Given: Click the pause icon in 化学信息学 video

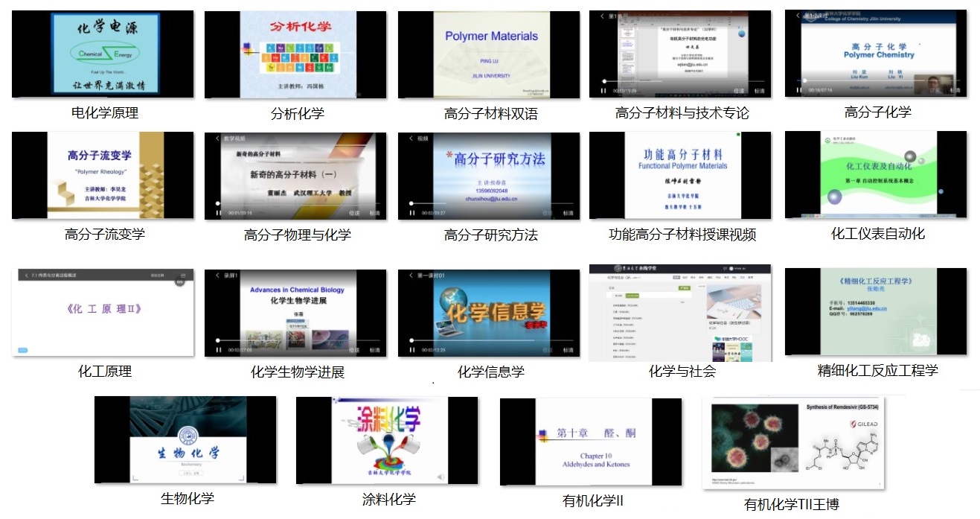Looking at the screenshot, I should click(411, 349).
